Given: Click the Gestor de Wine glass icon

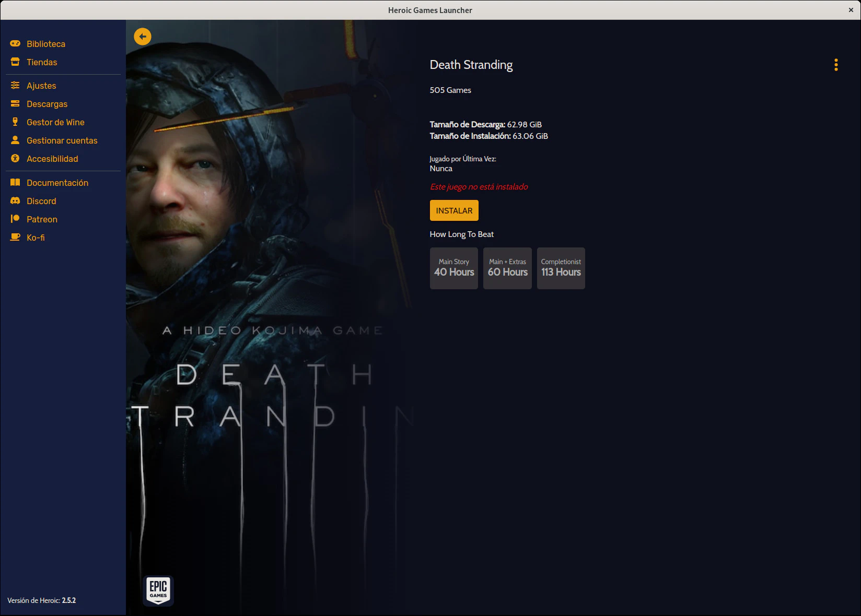Looking at the screenshot, I should pos(15,122).
